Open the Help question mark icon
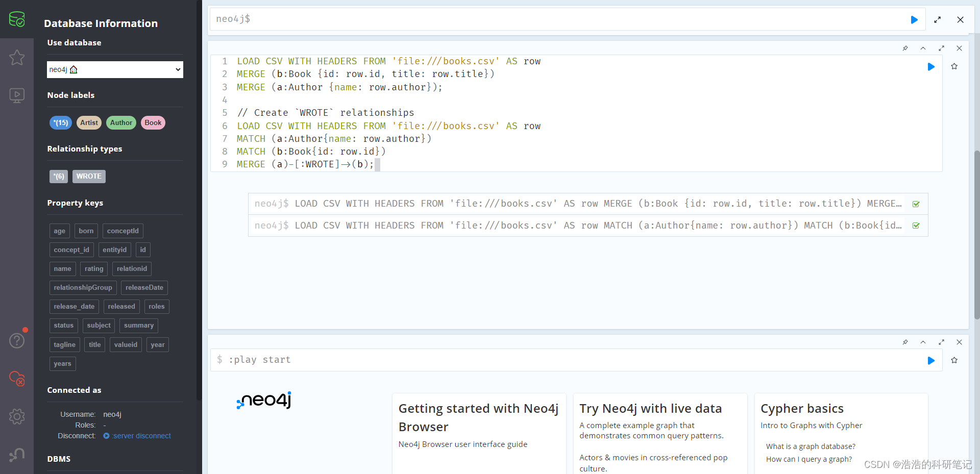Viewport: 980px width, 474px height. [17, 340]
